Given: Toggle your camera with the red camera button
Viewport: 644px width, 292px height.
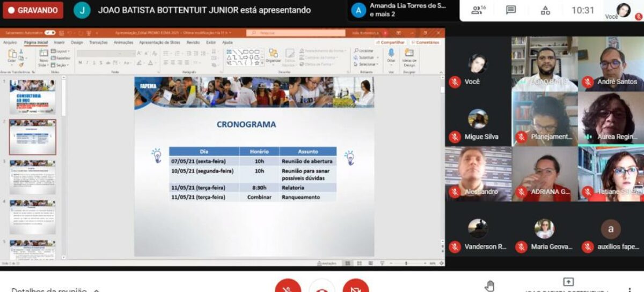Looking at the screenshot, I should point(356,287).
